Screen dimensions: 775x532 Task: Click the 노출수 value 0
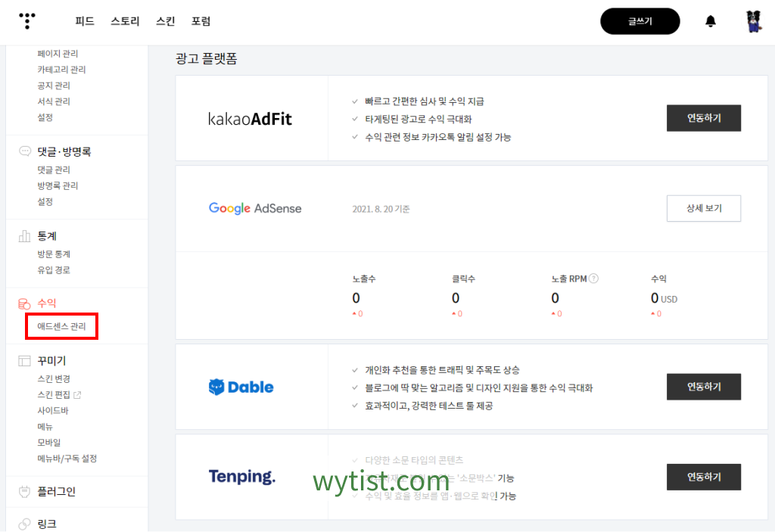pos(356,298)
